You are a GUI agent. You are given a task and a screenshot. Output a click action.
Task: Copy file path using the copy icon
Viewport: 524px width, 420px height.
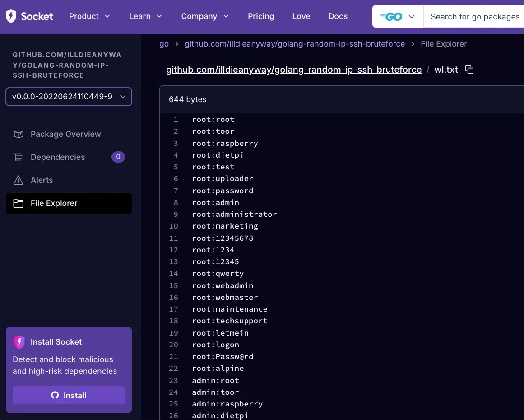coord(469,70)
